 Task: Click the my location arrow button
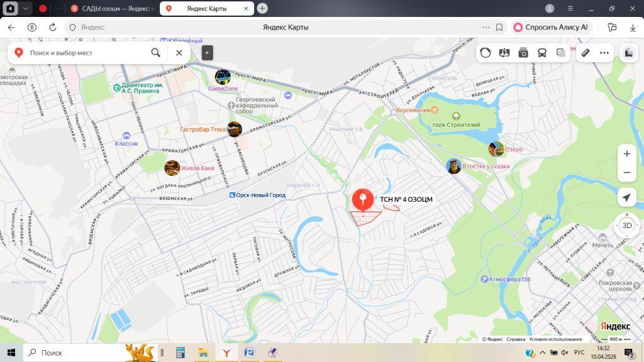click(x=626, y=198)
